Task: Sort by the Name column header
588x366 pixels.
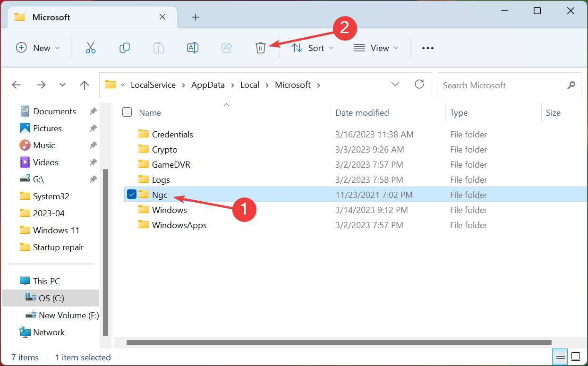Action: (150, 112)
